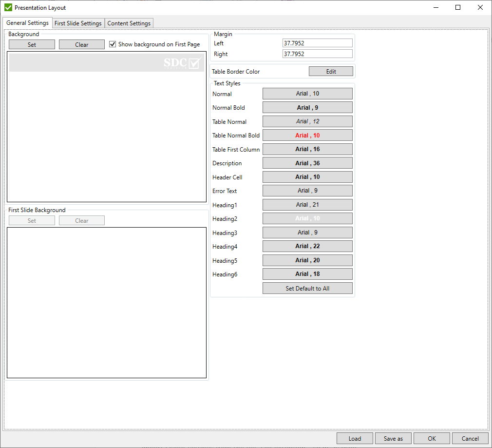Viewport: 492px width, 448px height.
Task: Set a new Background image
Action: [32, 44]
